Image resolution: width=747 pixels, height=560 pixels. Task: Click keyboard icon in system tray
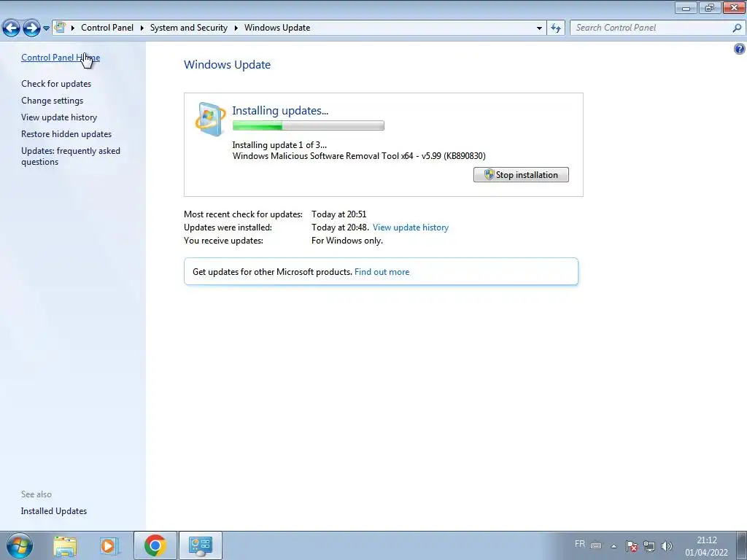[596, 545]
